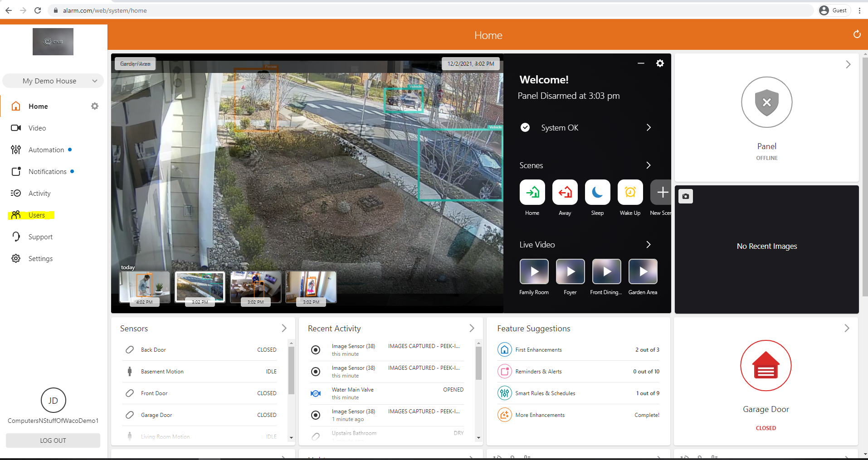Minimize the Welcome card
The width and height of the screenshot is (868, 460).
tap(641, 63)
